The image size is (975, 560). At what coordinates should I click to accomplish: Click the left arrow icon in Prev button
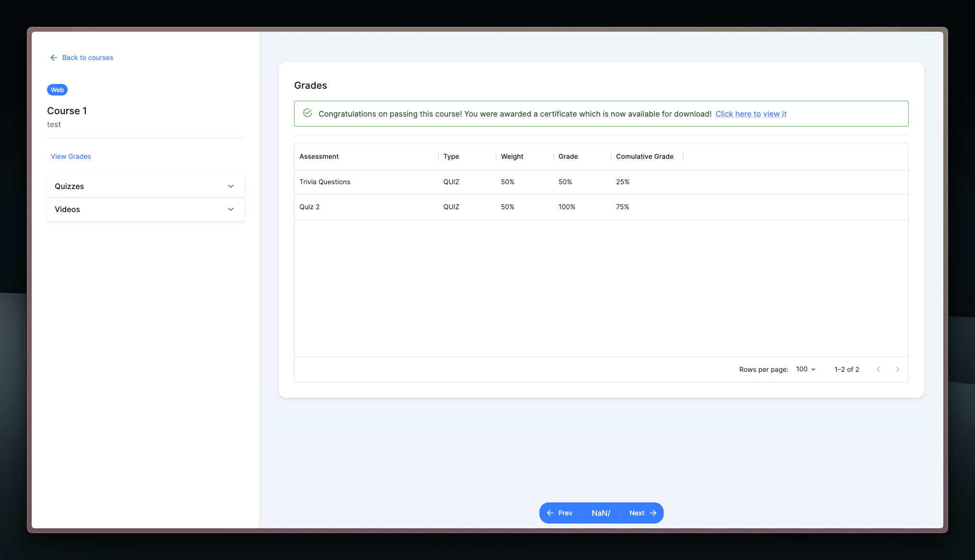pyautogui.click(x=550, y=513)
